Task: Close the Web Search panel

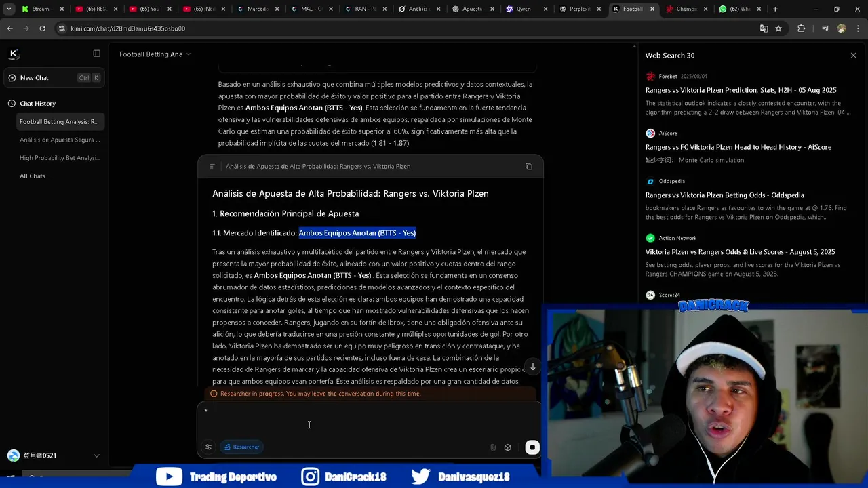Action: click(853, 56)
